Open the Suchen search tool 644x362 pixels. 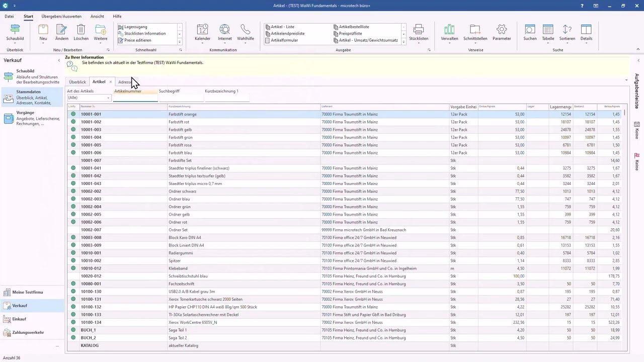pos(530,33)
